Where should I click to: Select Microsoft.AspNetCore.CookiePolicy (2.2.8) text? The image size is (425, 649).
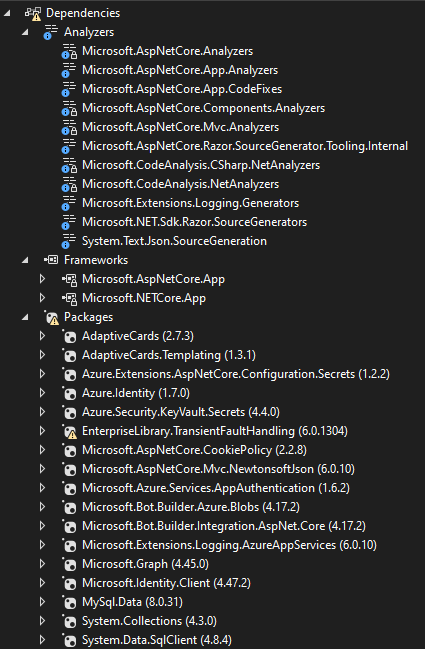click(194, 450)
